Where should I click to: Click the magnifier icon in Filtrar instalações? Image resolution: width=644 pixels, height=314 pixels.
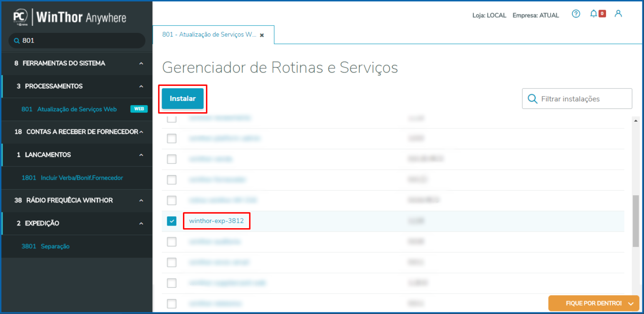click(x=532, y=99)
